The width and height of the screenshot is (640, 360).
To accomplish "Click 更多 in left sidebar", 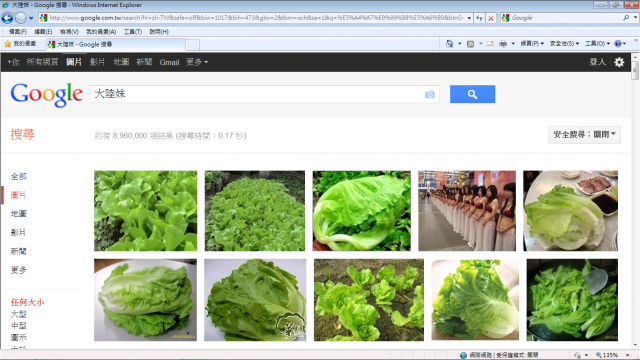I will pyautogui.click(x=18, y=270).
